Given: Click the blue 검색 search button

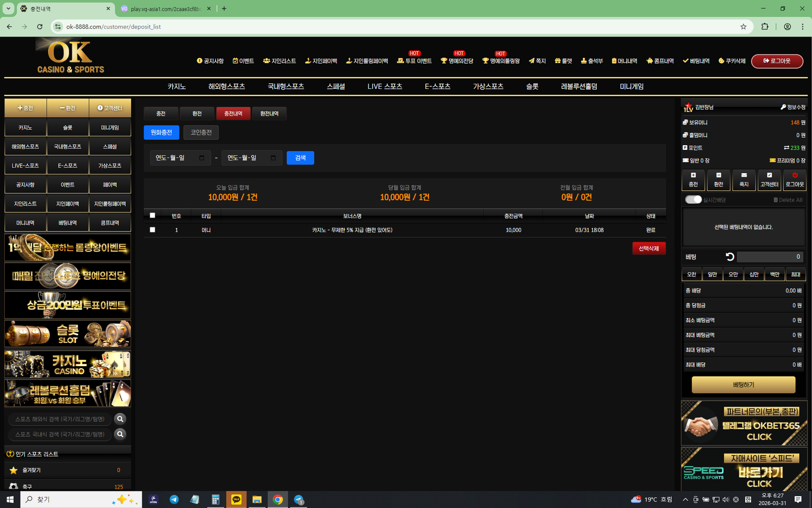Looking at the screenshot, I should (x=300, y=158).
